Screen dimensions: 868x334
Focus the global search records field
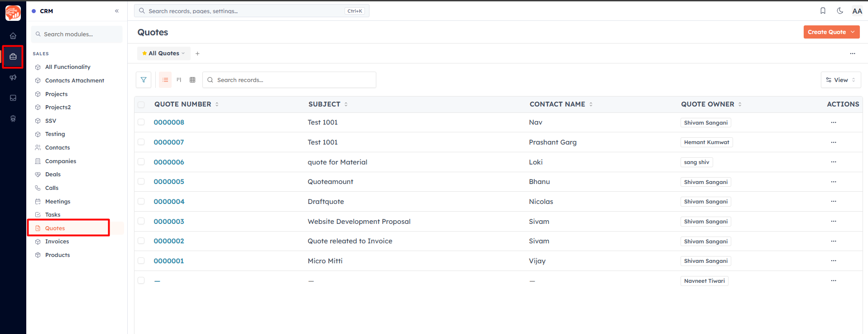pyautogui.click(x=251, y=11)
